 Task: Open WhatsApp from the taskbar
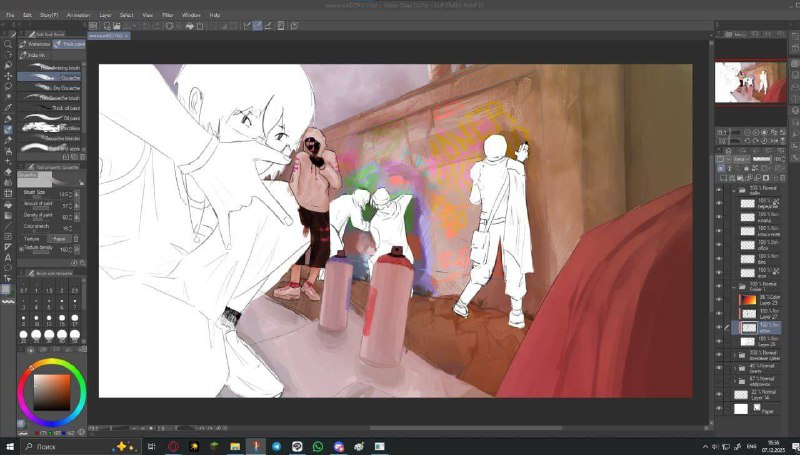point(318,447)
